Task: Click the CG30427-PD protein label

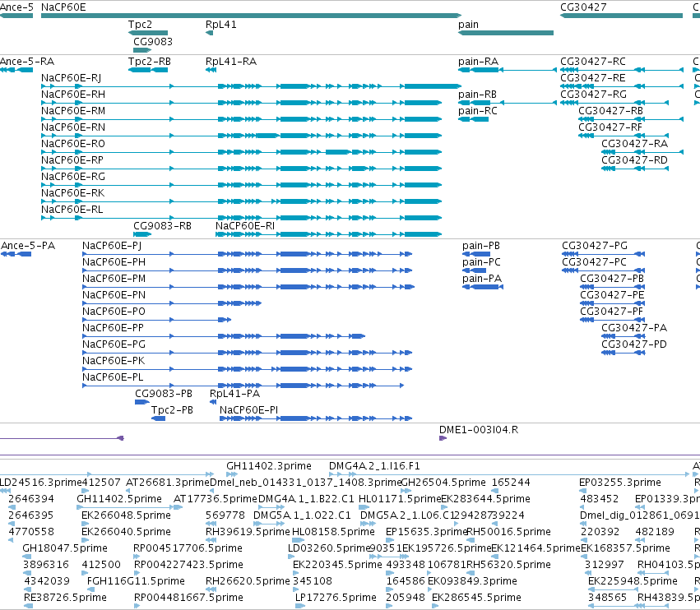Action: pos(634,344)
